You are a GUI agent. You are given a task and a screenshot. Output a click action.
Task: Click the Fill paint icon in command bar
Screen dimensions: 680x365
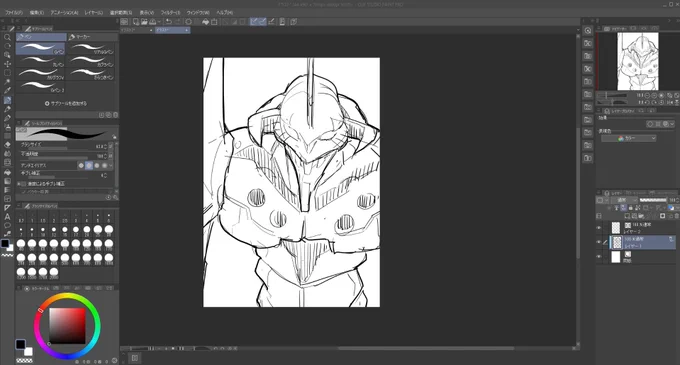click(x=206, y=22)
